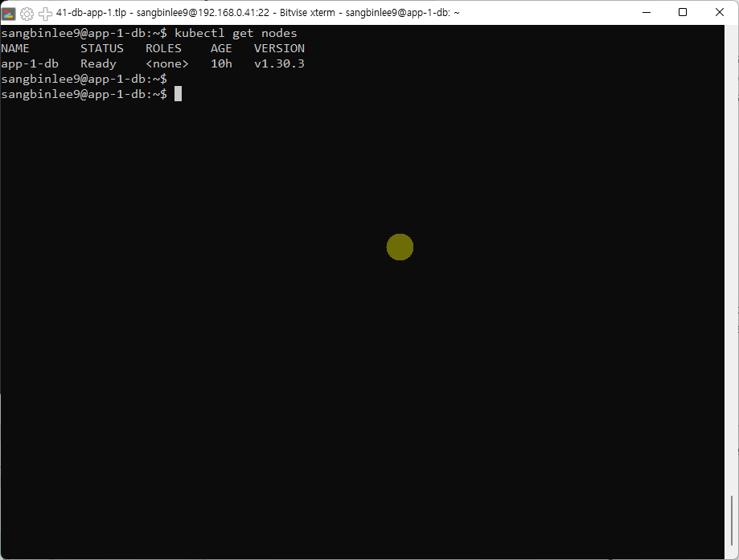Click the AGE column header

(221, 48)
